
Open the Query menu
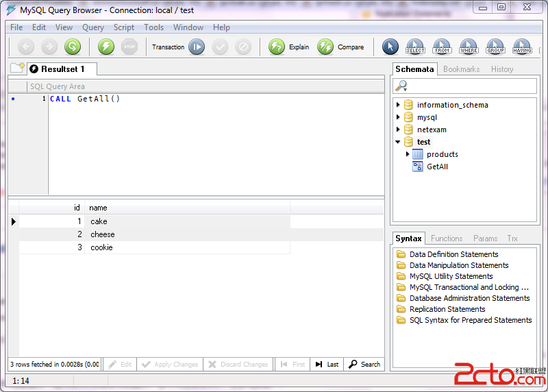coord(93,27)
